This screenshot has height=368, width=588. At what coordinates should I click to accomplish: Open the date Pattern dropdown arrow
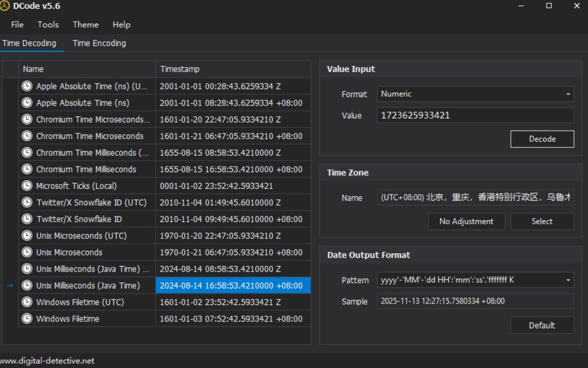point(568,280)
